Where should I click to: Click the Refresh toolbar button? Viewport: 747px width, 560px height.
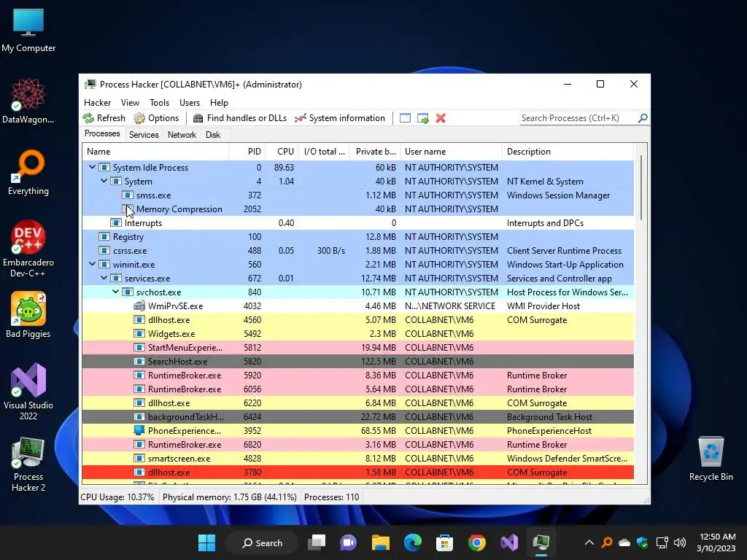coord(104,118)
